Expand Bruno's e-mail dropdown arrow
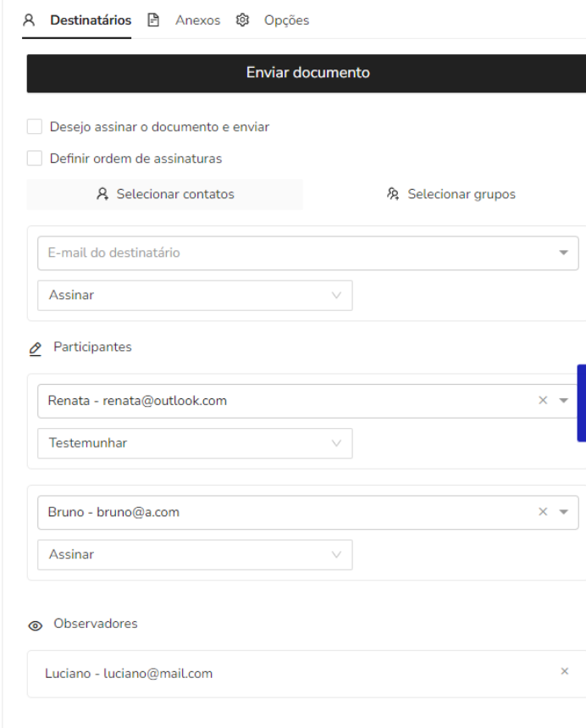The width and height of the screenshot is (586, 728). pyautogui.click(x=563, y=512)
